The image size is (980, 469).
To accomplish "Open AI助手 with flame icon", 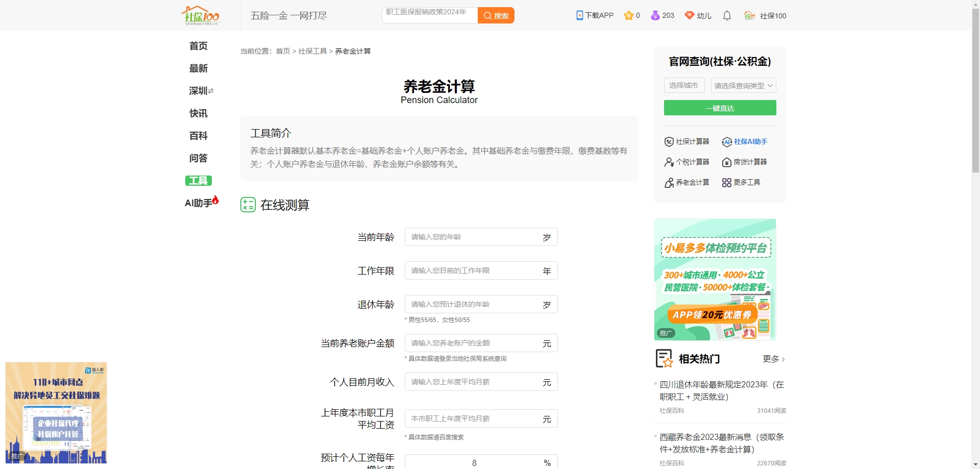I will (202, 202).
